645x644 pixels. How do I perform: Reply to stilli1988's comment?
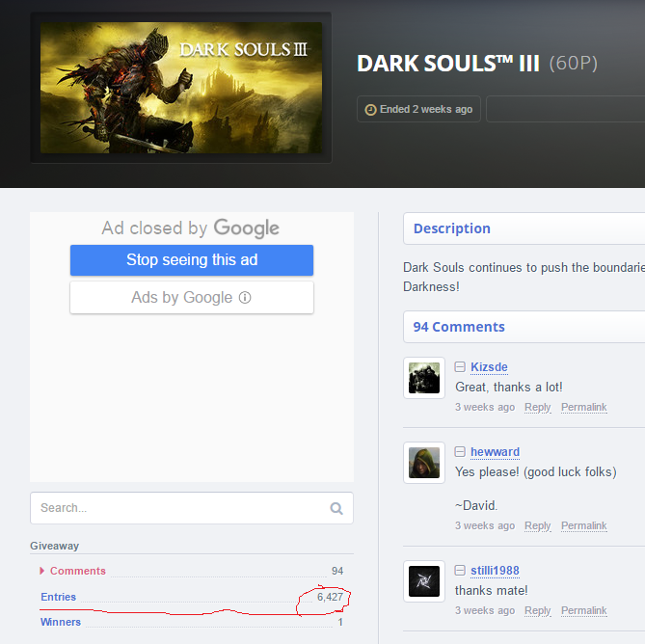point(538,610)
